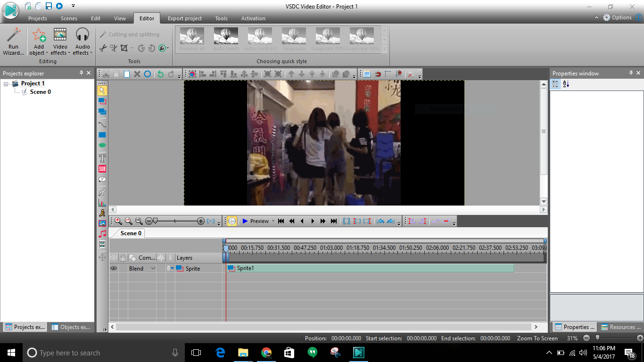This screenshot has height=362, width=644.
Task: Click the Preview button
Action: pos(255,221)
